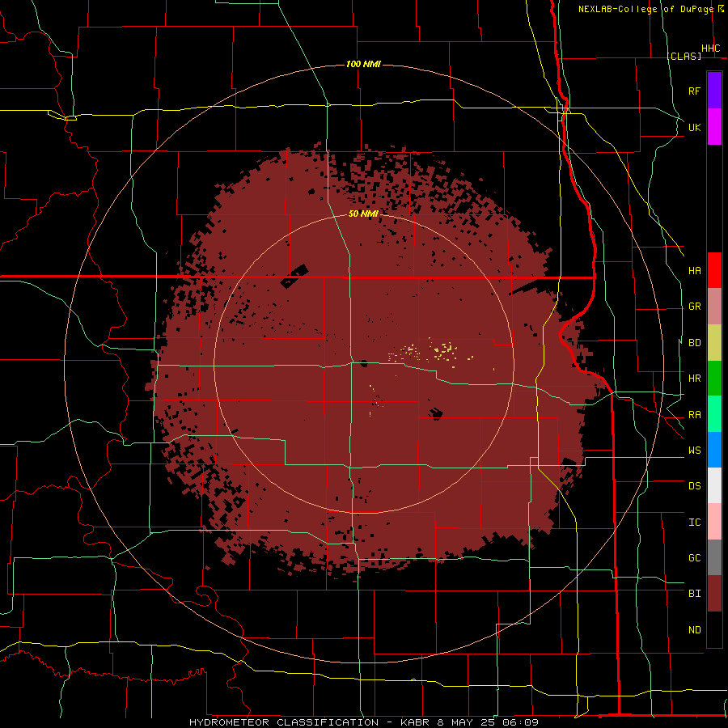This screenshot has width=728, height=728.
Task: Click the DS white legend swatch
Action: tap(714, 485)
